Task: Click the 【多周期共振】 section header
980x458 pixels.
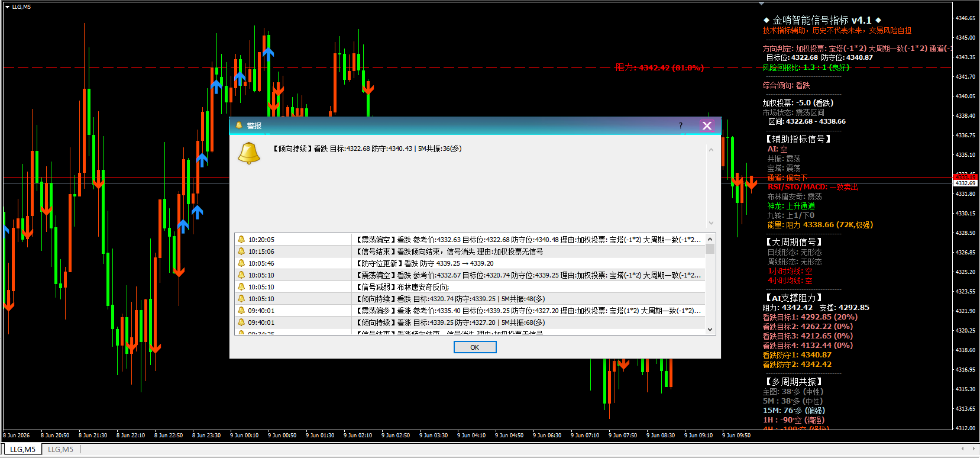Action: (794, 382)
